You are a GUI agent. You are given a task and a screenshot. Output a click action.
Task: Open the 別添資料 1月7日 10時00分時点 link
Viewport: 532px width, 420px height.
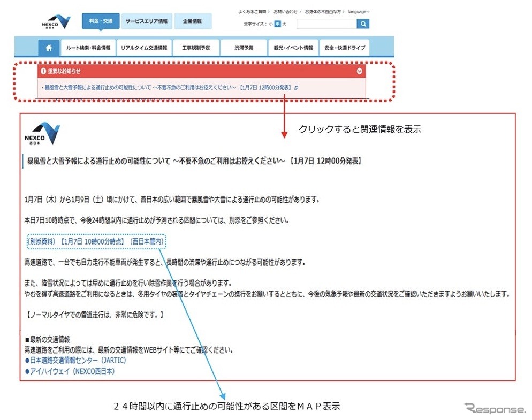pyautogui.click(x=96, y=241)
